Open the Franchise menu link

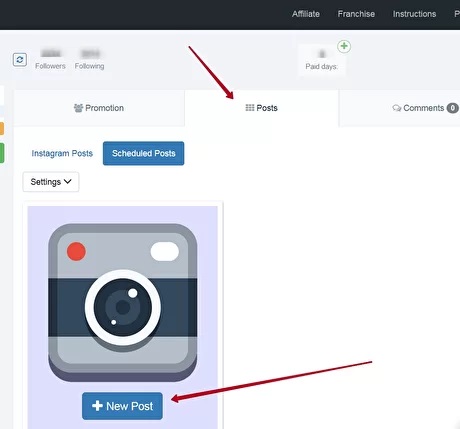(356, 14)
